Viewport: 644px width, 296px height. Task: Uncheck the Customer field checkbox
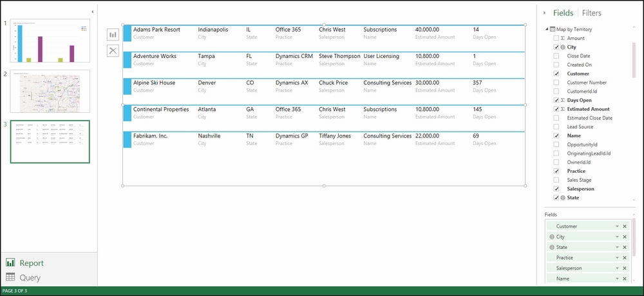pyautogui.click(x=556, y=74)
